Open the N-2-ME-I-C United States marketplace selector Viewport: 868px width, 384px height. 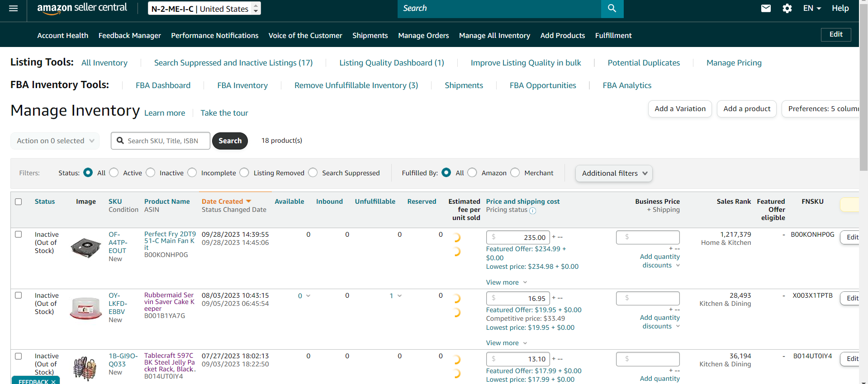pyautogui.click(x=204, y=9)
